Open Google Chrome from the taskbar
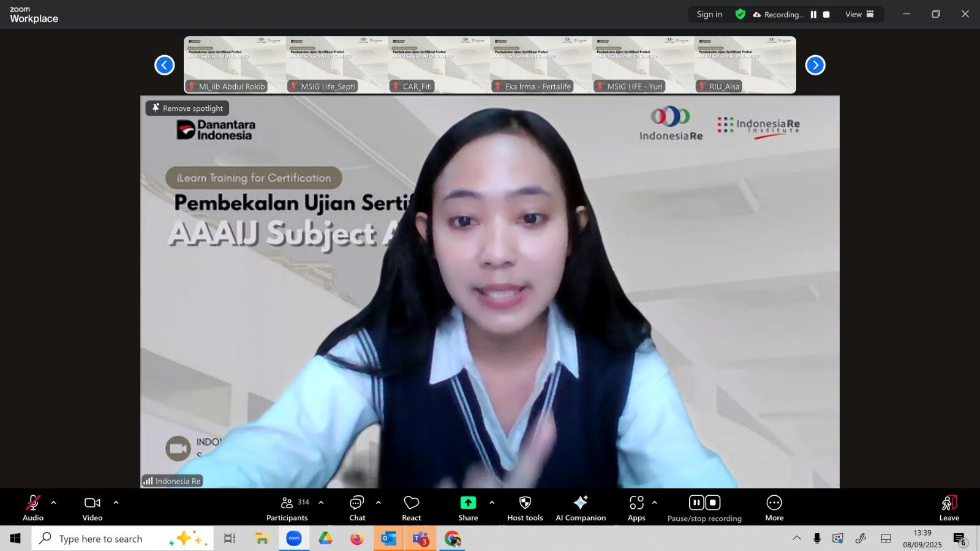The width and height of the screenshot is (980, 551). click(x=453, y=539)
